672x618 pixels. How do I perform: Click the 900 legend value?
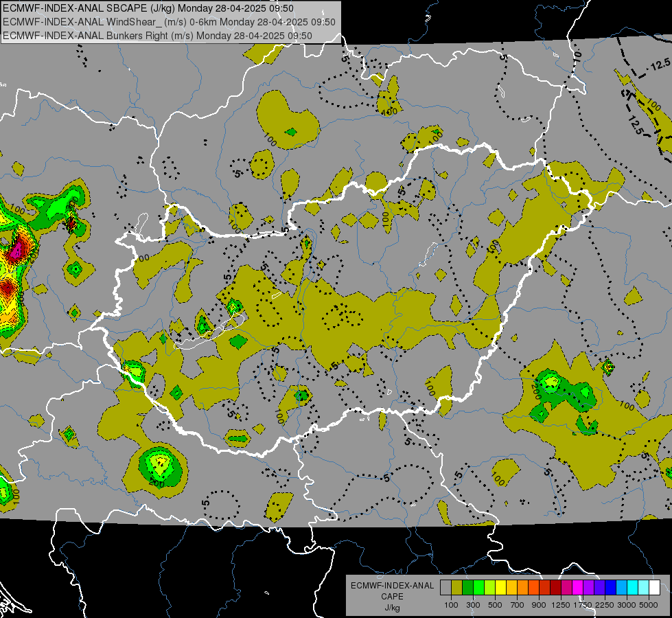(539, 605)
